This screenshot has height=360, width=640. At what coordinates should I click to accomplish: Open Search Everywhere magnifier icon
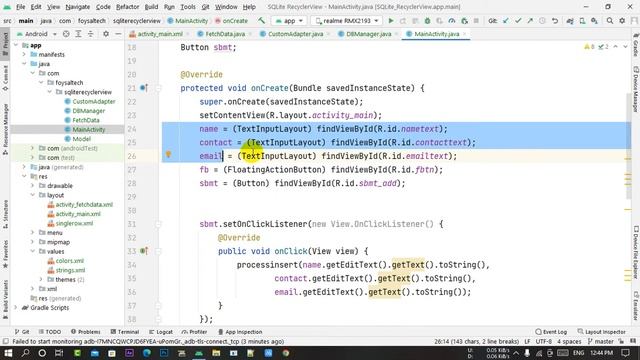coord(609,20)
